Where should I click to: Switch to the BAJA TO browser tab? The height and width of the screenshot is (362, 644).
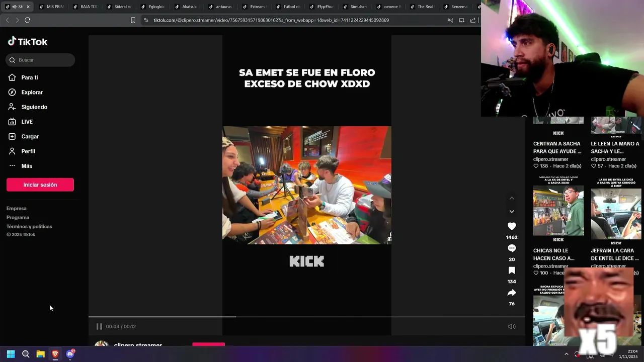[86, 7]
